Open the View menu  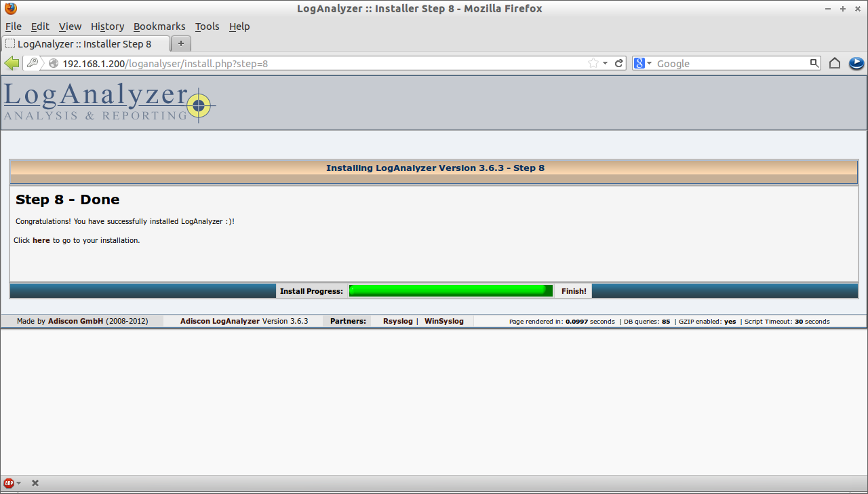pyautogui.click(x=70, y=26)
